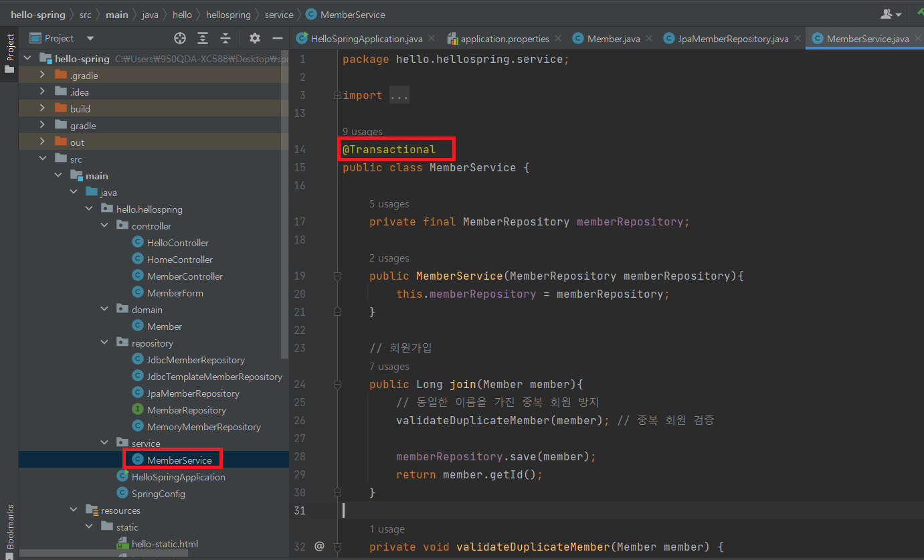Click the @Transactional annotation

[x=389, y=149]
